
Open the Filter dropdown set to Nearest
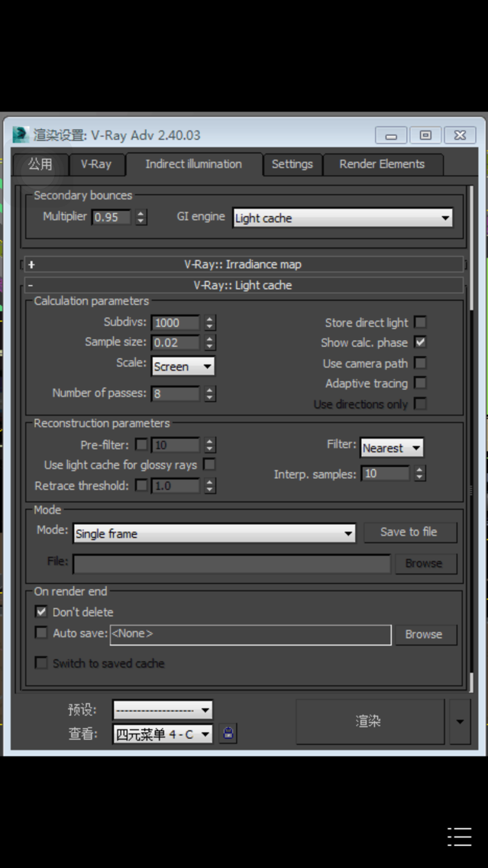point(392,448)
